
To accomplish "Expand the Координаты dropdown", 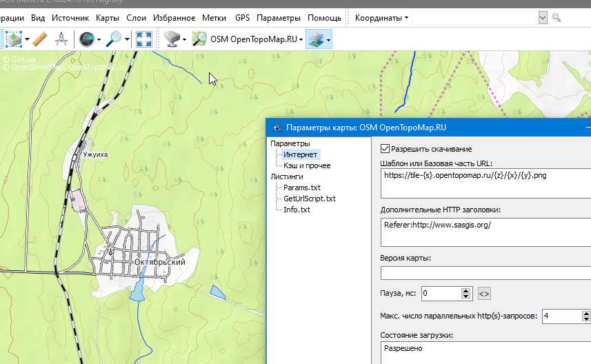I will click(x=382, y=17).
